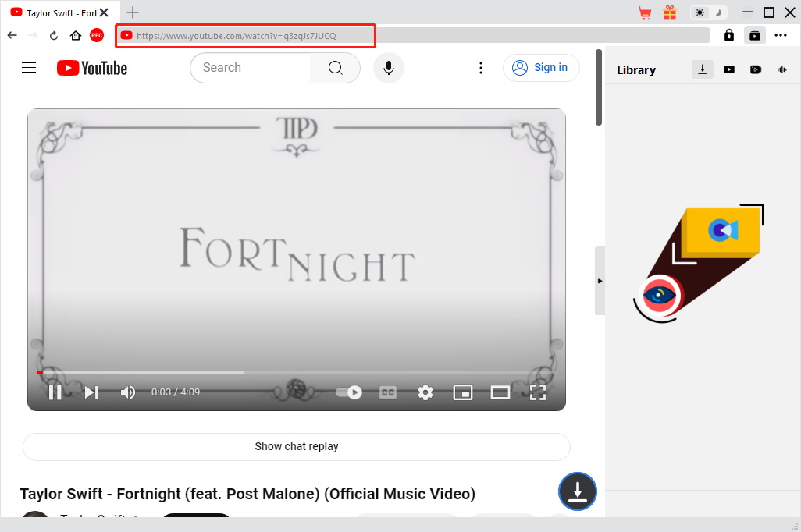Screen dimensions: 801x532
Task: Switch to light theme sun icon
Action: click(700, 12)
